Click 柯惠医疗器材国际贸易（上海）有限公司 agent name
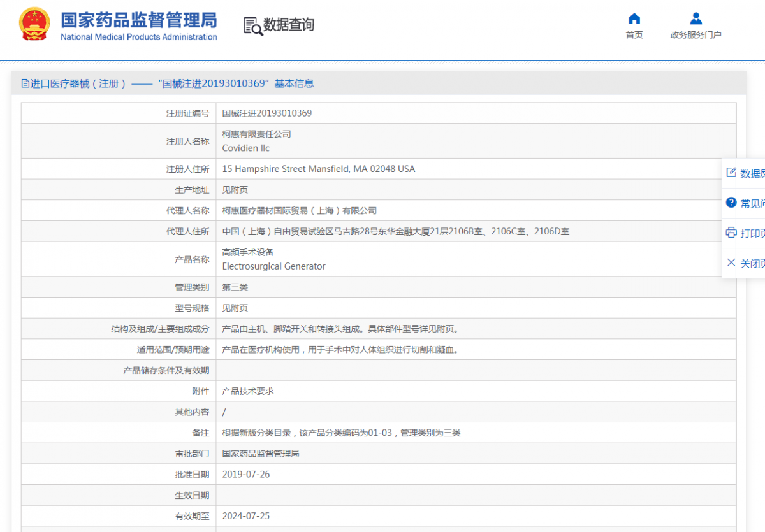The height and width of the screenshot is (532, 765). pyautogui.click(x=300, y=210)
